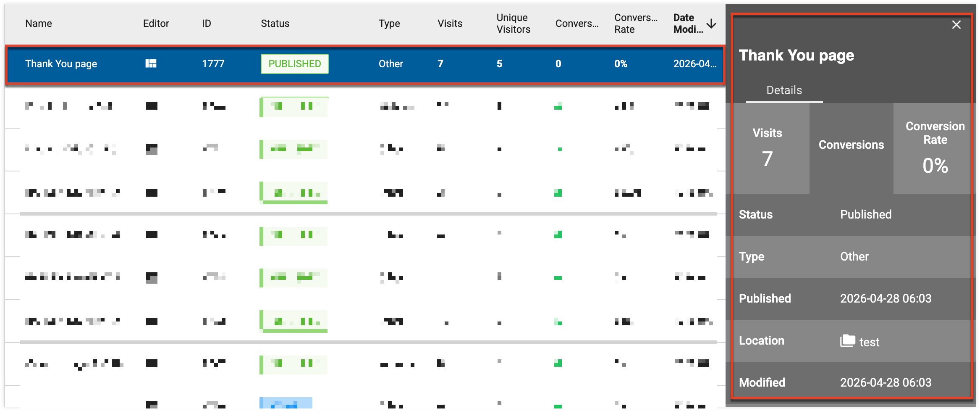Screen dimensions: 980x411
Task: Click the editor icon in Thank You page row
Action: pos(151,63)
